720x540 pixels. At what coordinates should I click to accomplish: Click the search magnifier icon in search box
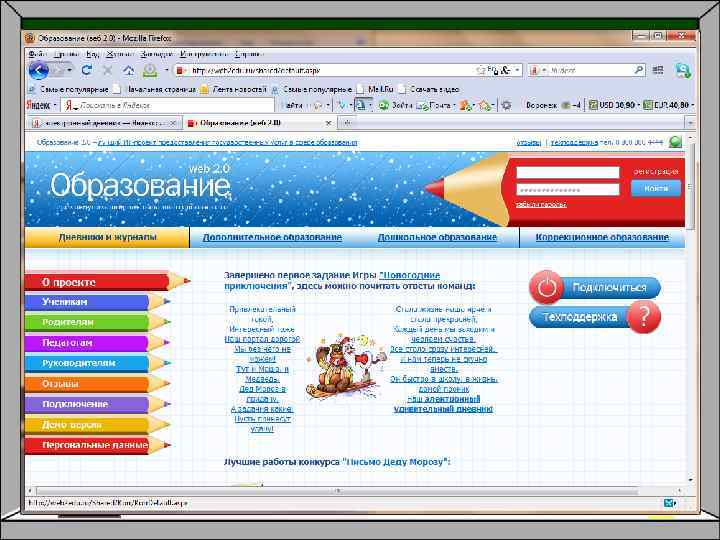coord(639,70)
